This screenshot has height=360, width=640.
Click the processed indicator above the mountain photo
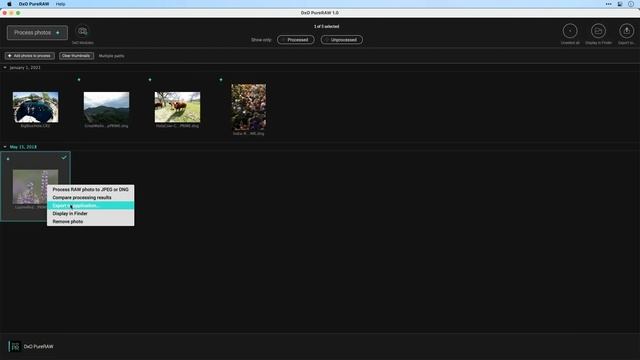[x=79, y=80]
